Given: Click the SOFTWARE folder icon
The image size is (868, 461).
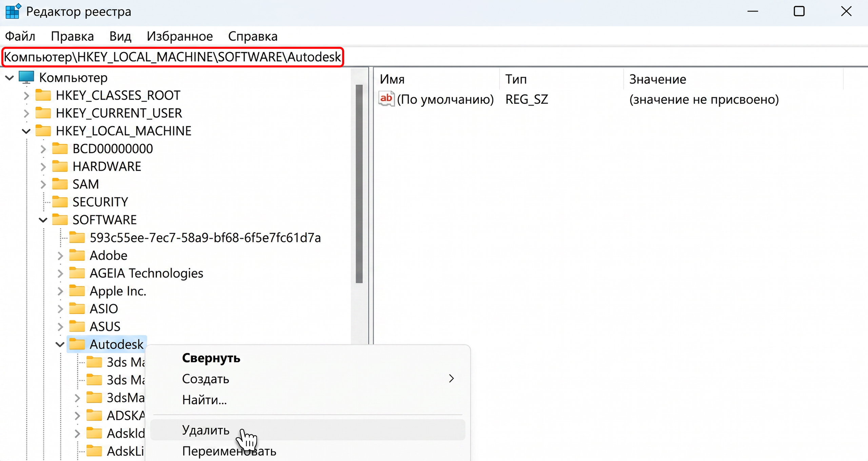Looking at the screenshot, I should [x=60, y=220].
